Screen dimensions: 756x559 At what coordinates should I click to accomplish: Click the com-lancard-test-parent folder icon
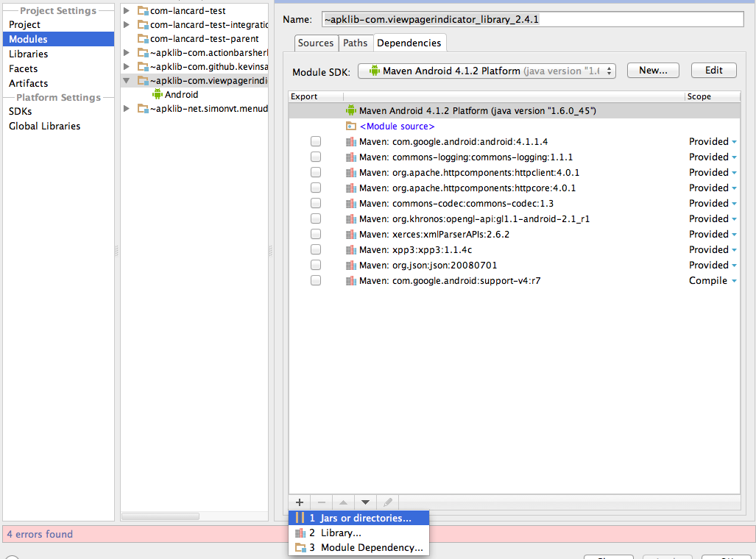[x=143, y=38]
